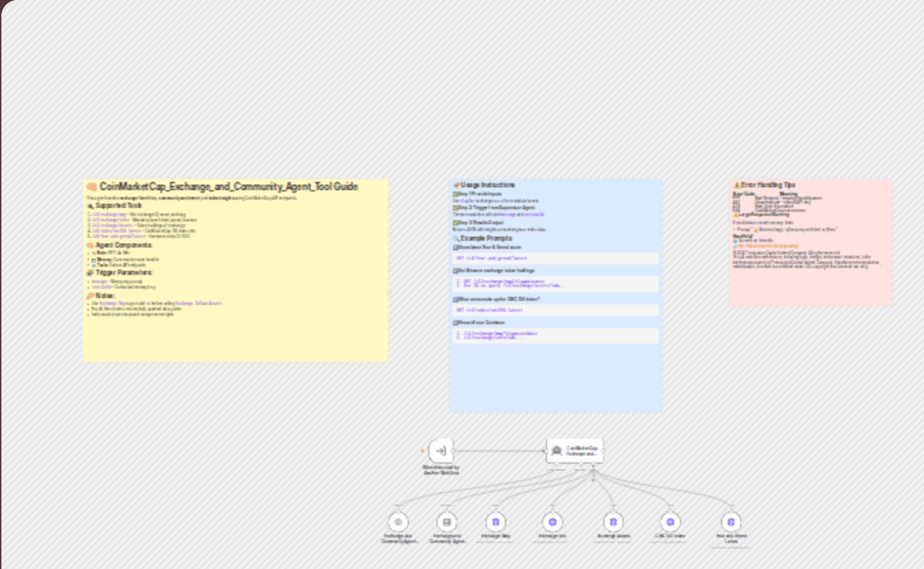Open the CMC 100 Index tool node
924x569 pixels.
(x=670, y=522)
